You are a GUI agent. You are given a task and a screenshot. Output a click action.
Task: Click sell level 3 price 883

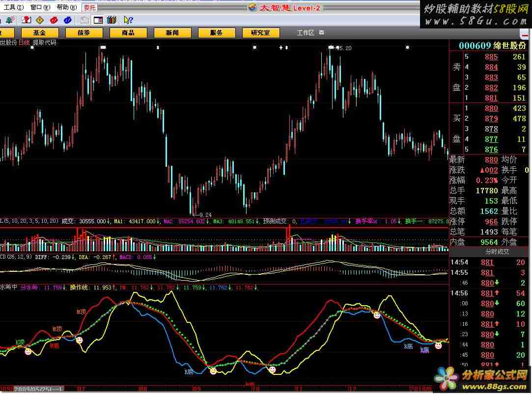click(x=491, y=78)
